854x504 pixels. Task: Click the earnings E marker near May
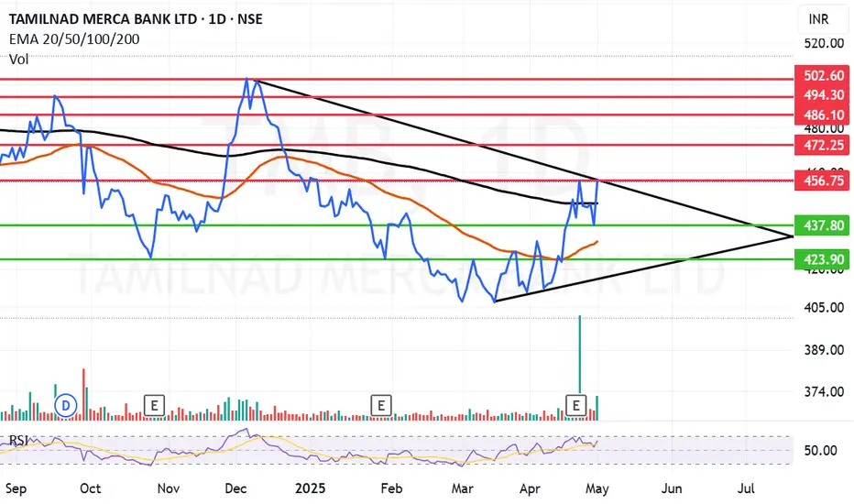point(575,405)
